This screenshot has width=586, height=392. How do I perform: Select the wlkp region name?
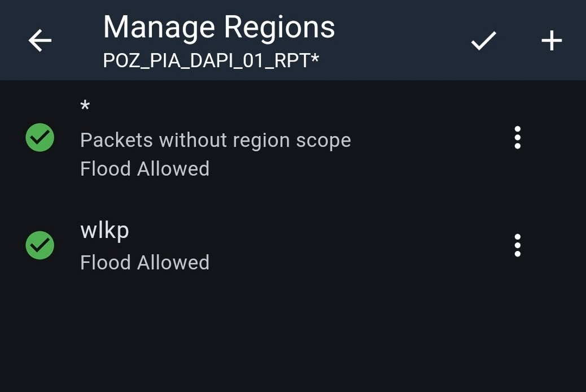click(104, 230)
